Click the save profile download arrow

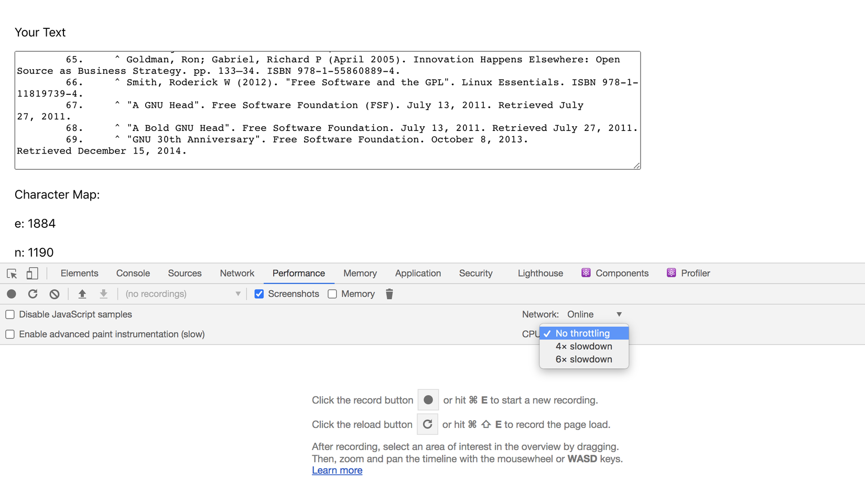(x=104, y=294)
